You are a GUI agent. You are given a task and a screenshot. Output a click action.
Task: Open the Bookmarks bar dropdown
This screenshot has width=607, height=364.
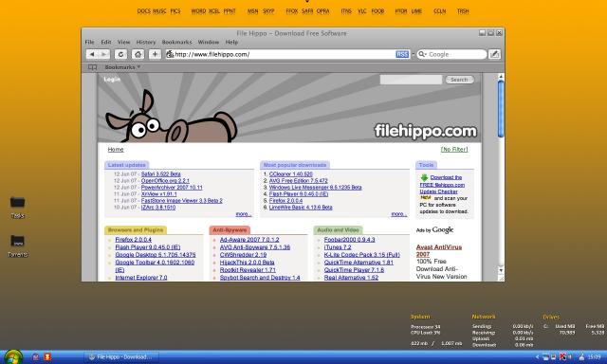point(122,67)
